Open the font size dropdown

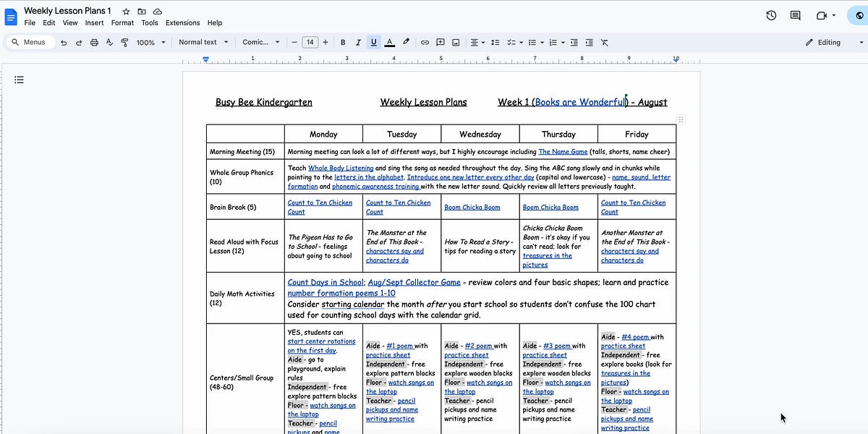point(310,42)
